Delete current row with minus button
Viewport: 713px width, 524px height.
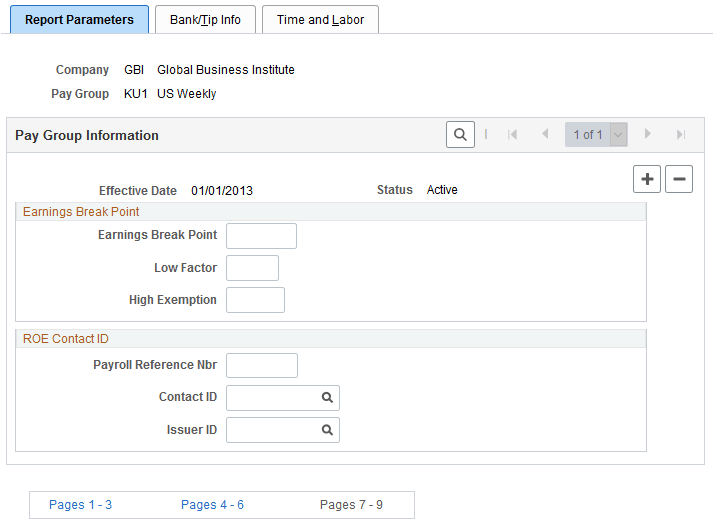tap(679, 179)
